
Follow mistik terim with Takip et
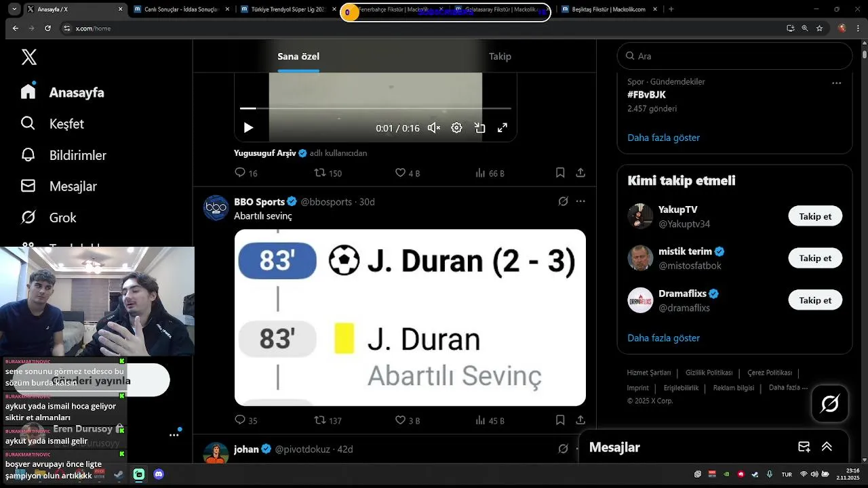tap(815, 258)
